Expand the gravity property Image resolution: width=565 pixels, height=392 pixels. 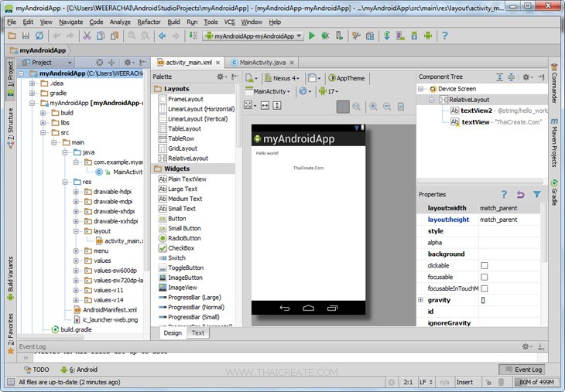pos(420,300)
